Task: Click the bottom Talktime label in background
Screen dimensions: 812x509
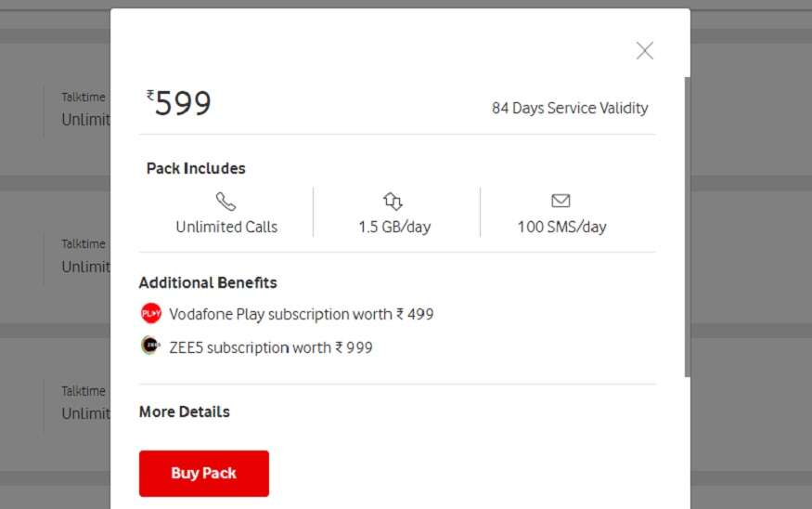Action: click(x=84, y=391)
